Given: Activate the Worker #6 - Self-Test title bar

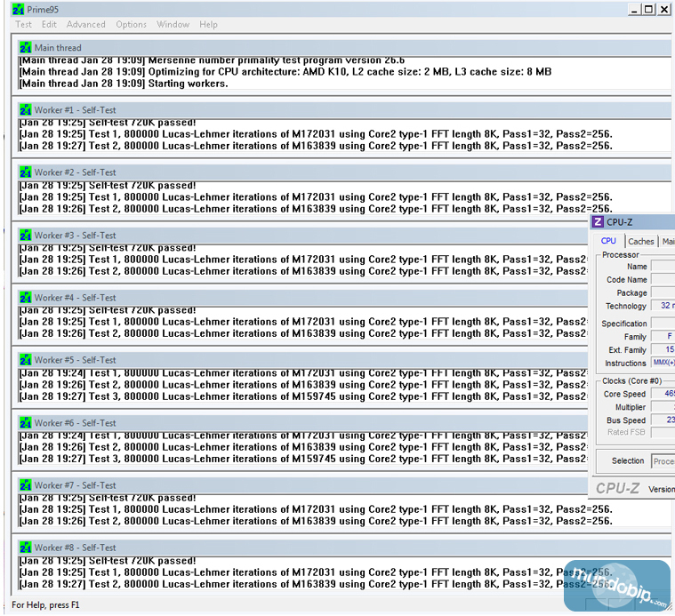Looking at the screenshot, I should 302,423.
